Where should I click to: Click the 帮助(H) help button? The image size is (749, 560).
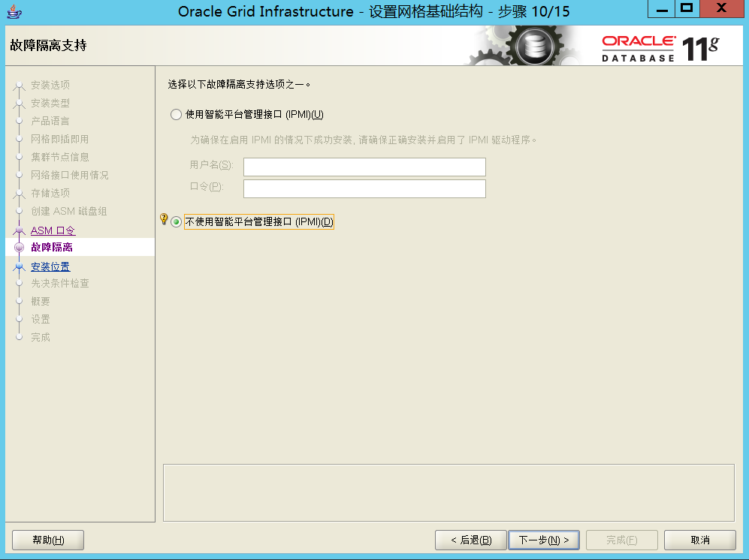pyautogui.click(x=48, y=540)
